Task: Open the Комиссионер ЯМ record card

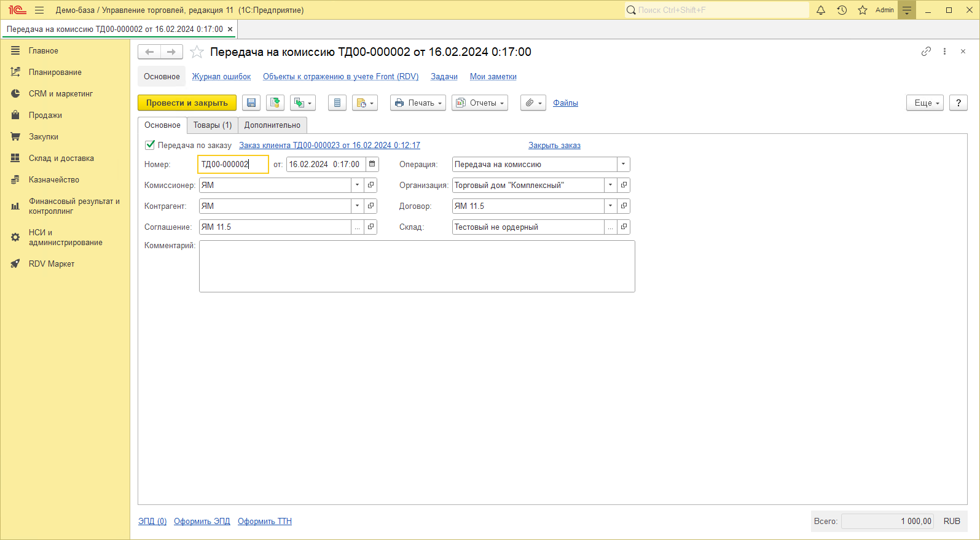Action: coord(370,185)
